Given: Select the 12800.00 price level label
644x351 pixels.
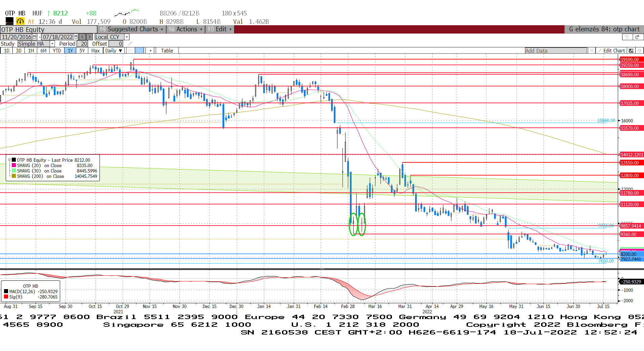Looking at the screenshot, I should click(x=631, y=175).
